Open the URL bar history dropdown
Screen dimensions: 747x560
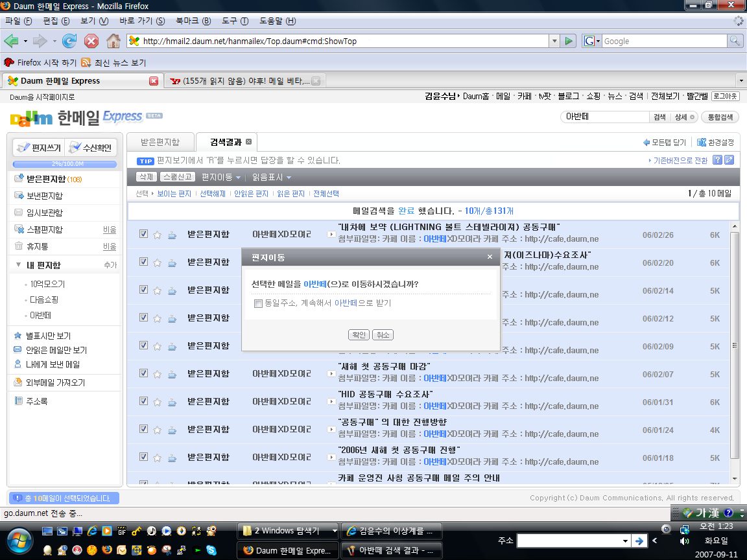coord(554,41)
